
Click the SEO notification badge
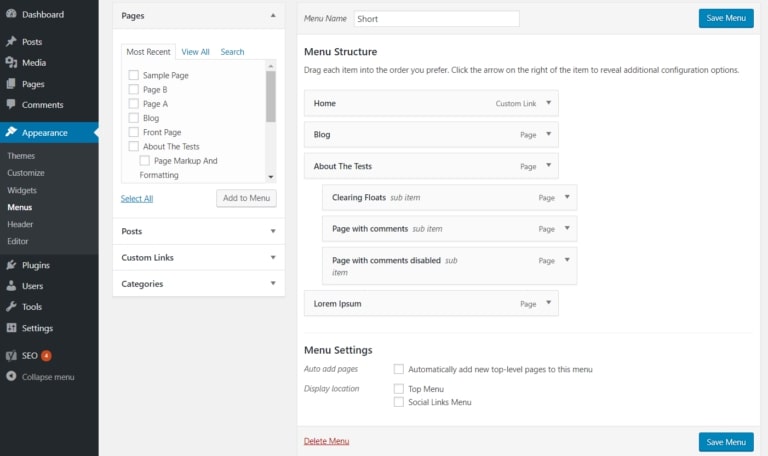[47, 356]
